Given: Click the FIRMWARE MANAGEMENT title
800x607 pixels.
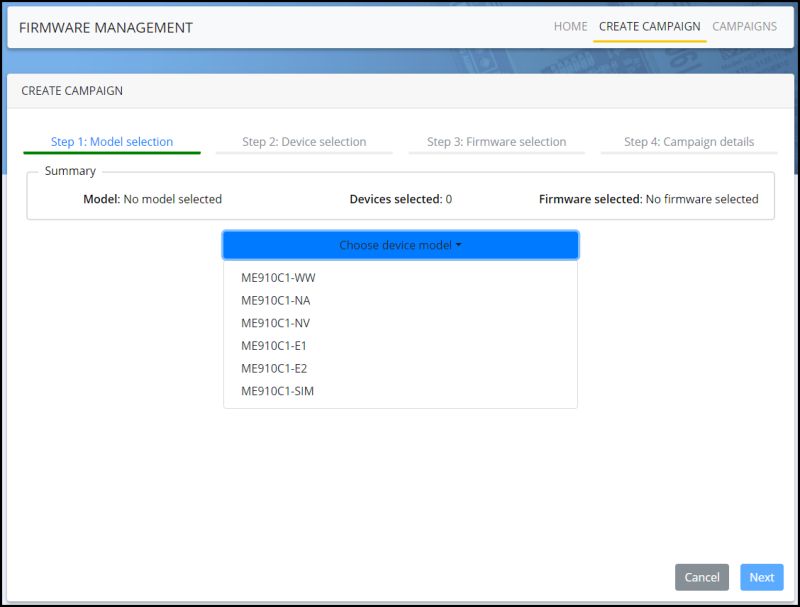Looking at the screenshot, I should click(x=106, y=28).
